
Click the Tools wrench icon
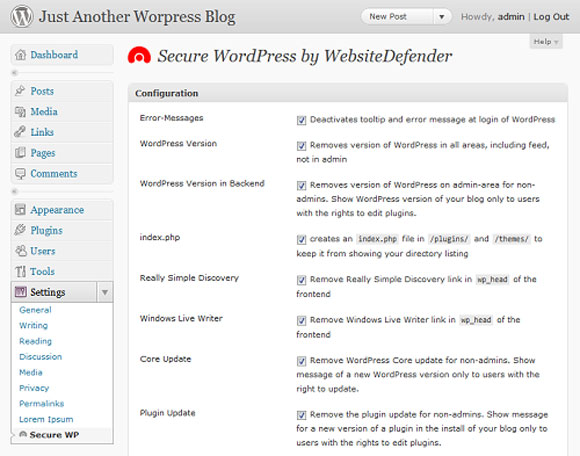(x=20, y=271)
